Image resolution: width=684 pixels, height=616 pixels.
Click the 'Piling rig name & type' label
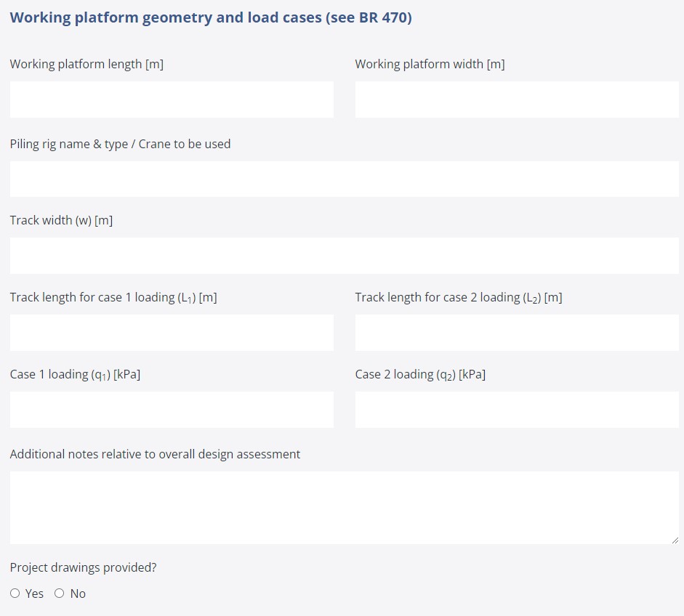tap(120, 144)
